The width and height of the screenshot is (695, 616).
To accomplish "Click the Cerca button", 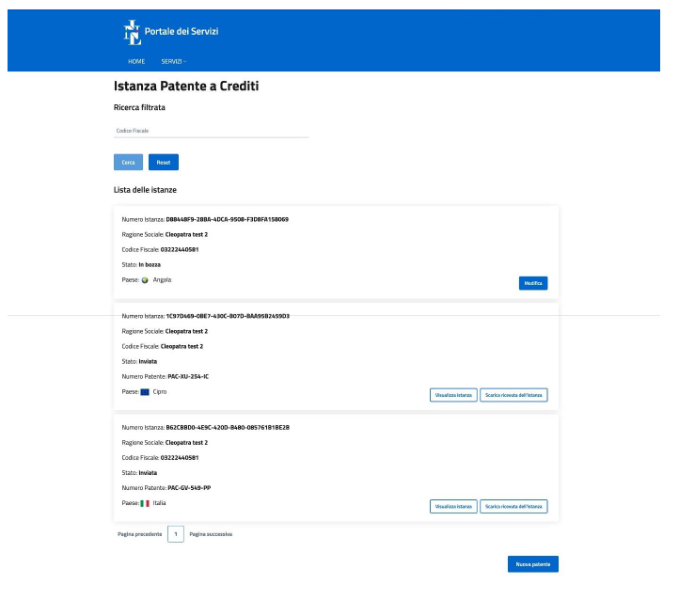I will click(x=128, y=162).
